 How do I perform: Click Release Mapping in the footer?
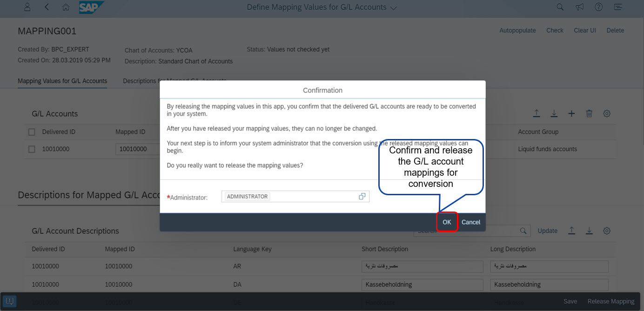[611, 301]
